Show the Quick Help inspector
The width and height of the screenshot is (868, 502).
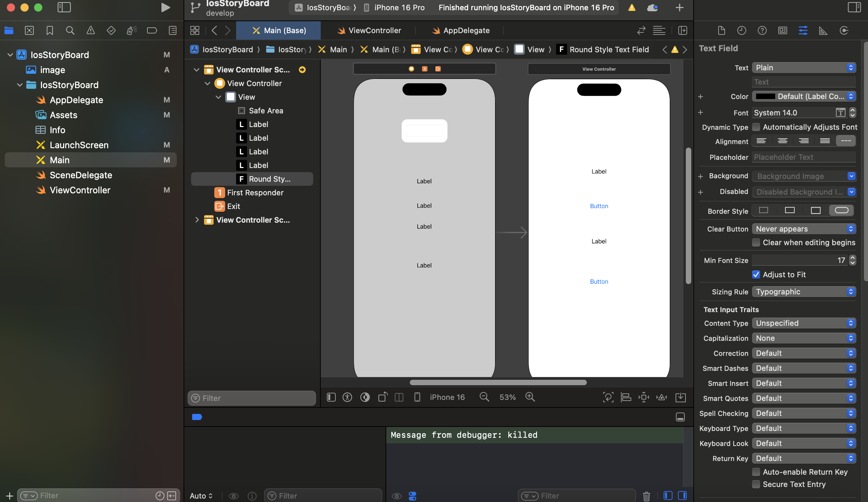pos(762,30)
